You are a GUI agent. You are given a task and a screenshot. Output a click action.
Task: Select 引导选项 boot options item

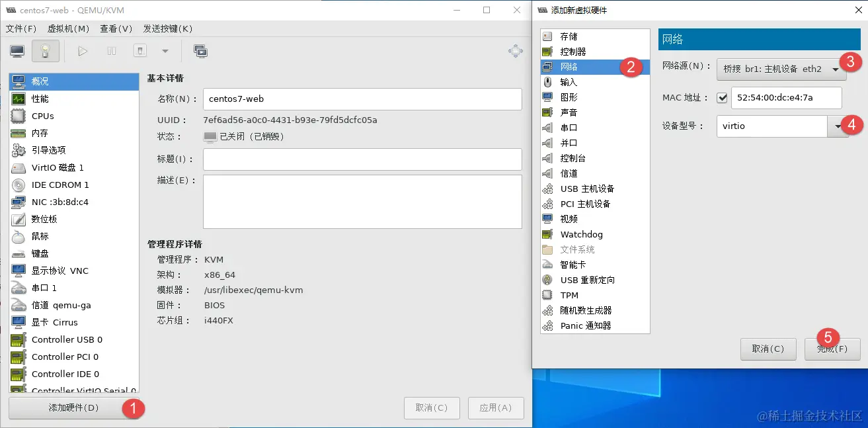click(x=74, y=150)
